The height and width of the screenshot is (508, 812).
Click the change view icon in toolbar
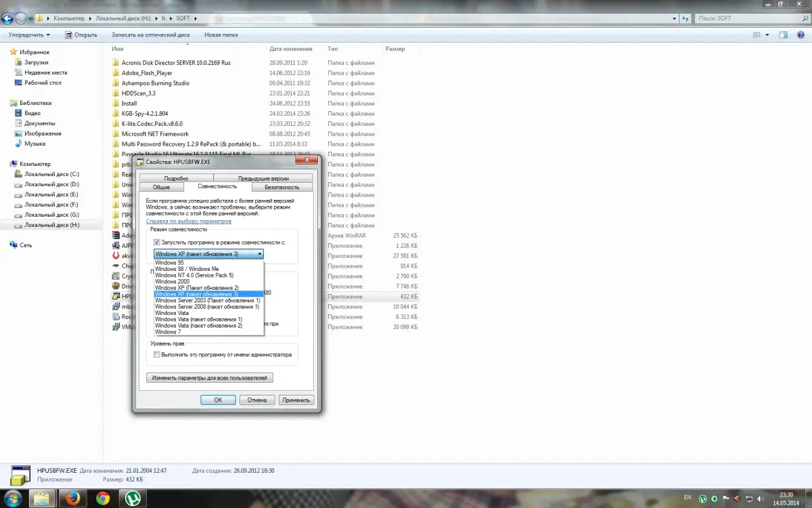point(757,35)
